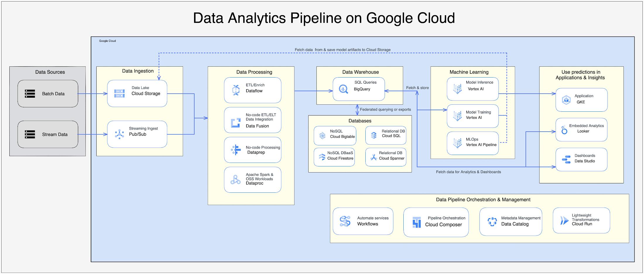Click the Looker icon
This screenshot has height=274, width=644.
pyautogui.click(x=564, y=130)
